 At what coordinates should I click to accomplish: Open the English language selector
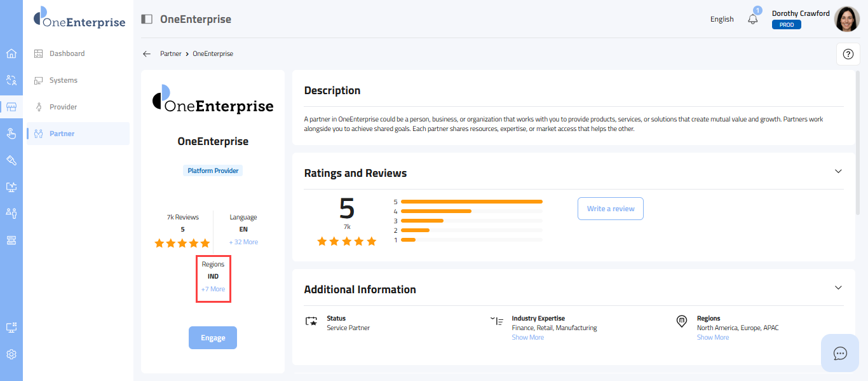tap(722, 19)
